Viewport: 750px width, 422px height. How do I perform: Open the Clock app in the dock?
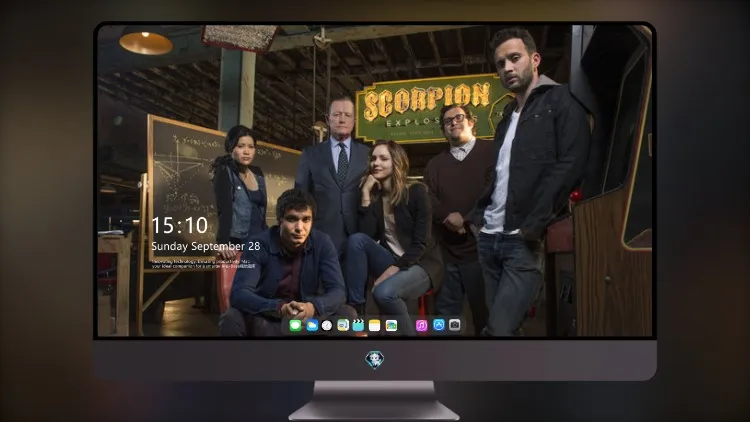[327, 325]
